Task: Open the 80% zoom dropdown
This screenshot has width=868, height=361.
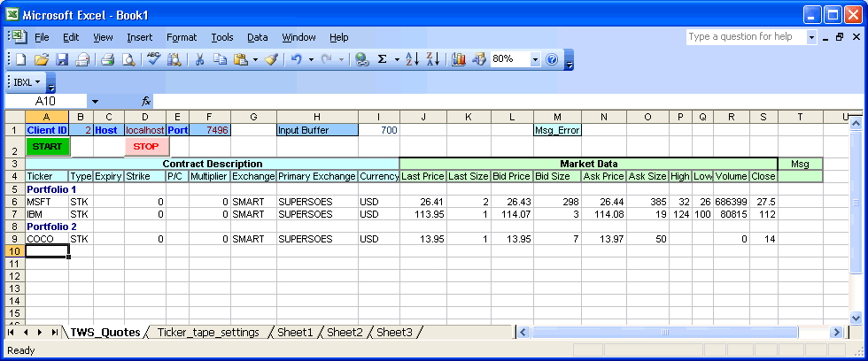Action: pos(535,59)
